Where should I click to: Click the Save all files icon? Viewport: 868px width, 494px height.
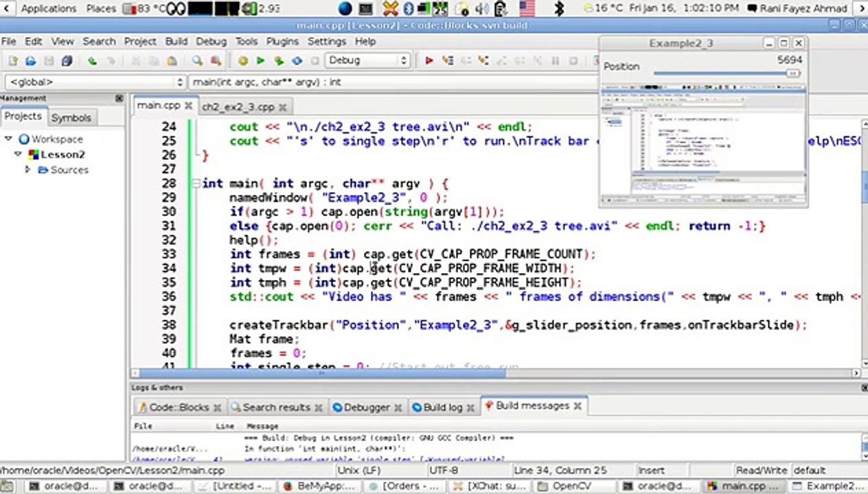[x=67, y=60]
